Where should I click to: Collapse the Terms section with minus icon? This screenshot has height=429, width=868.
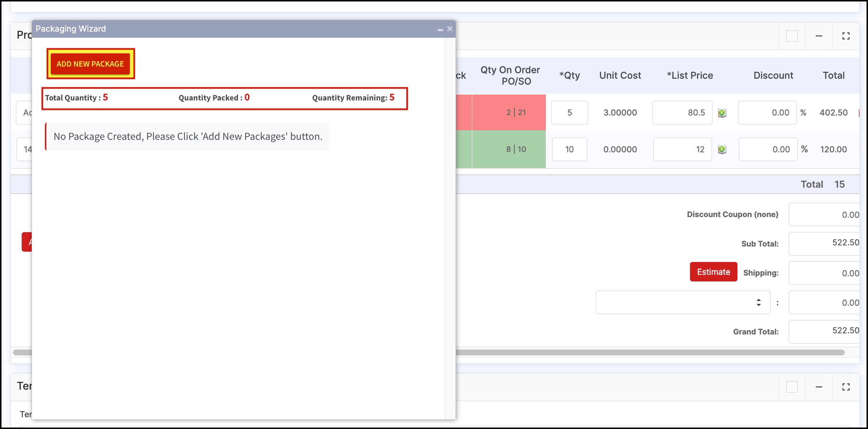pyautogui.click(x=819, y=387)
